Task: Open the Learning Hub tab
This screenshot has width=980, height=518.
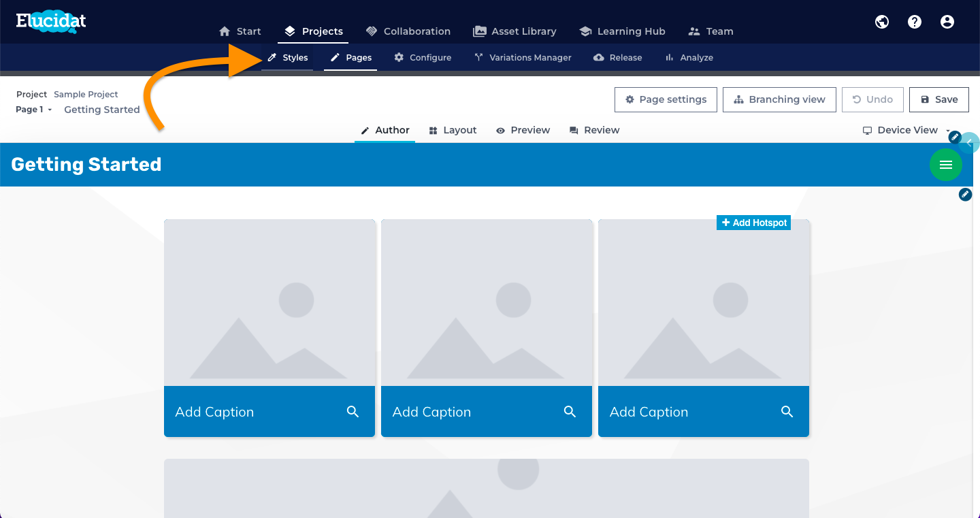Action: pyautogui.click(x=622, y=31)
